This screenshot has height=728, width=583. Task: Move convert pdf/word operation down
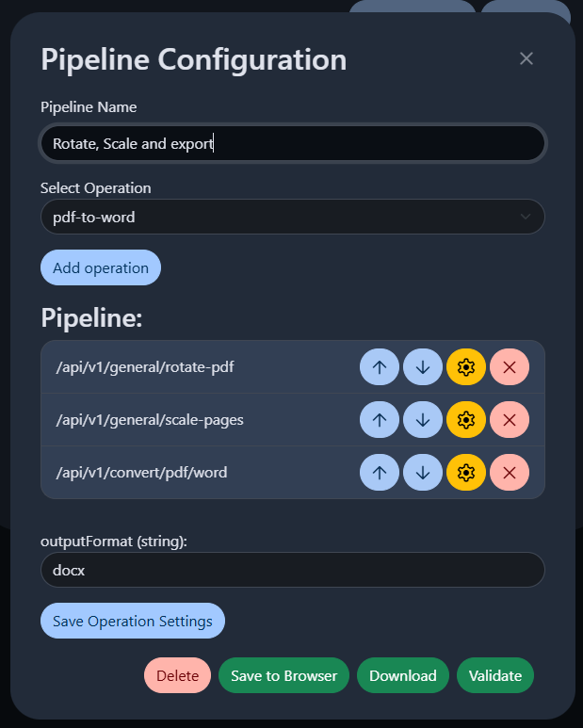[x=422, y=473]
